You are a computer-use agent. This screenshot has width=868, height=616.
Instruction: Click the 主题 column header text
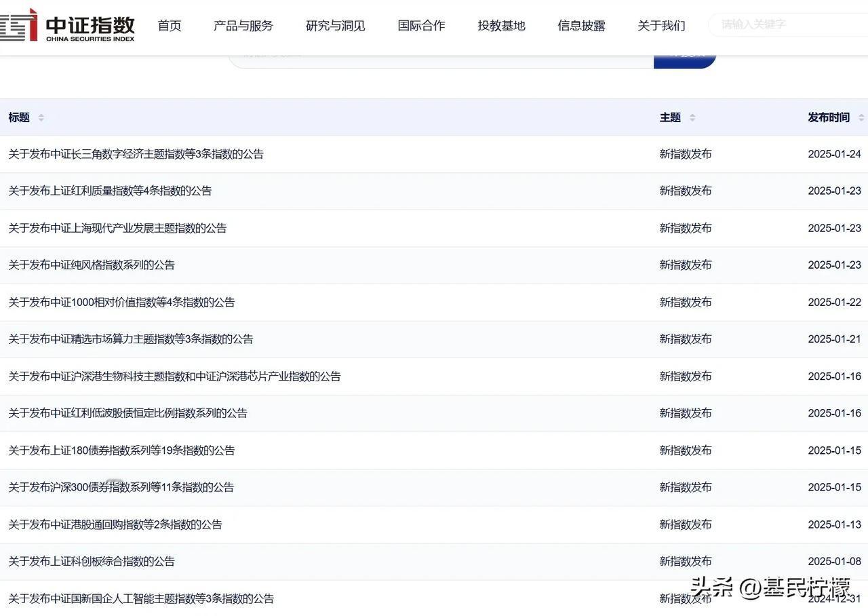tap(671, 117)
